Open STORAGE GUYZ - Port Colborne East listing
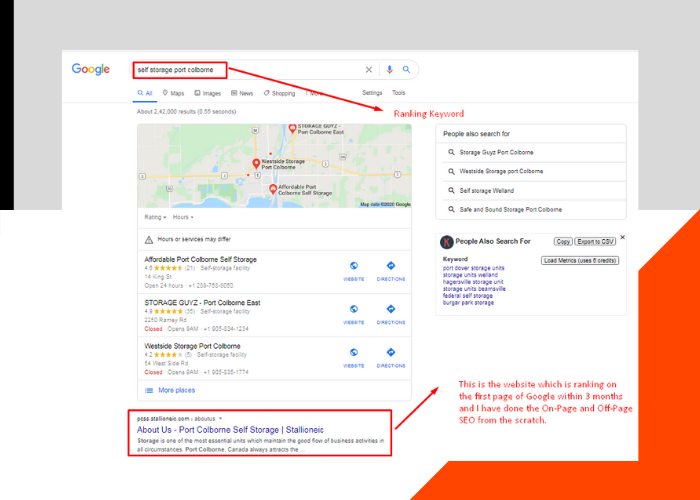 click(x=202, y=303)
